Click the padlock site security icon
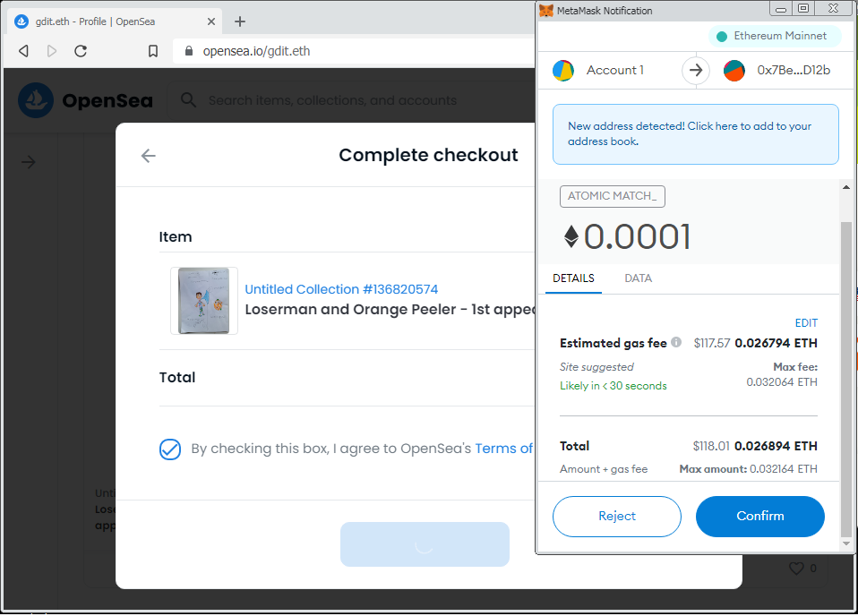This screenshot has height=616, width=858. pos(189,51)
